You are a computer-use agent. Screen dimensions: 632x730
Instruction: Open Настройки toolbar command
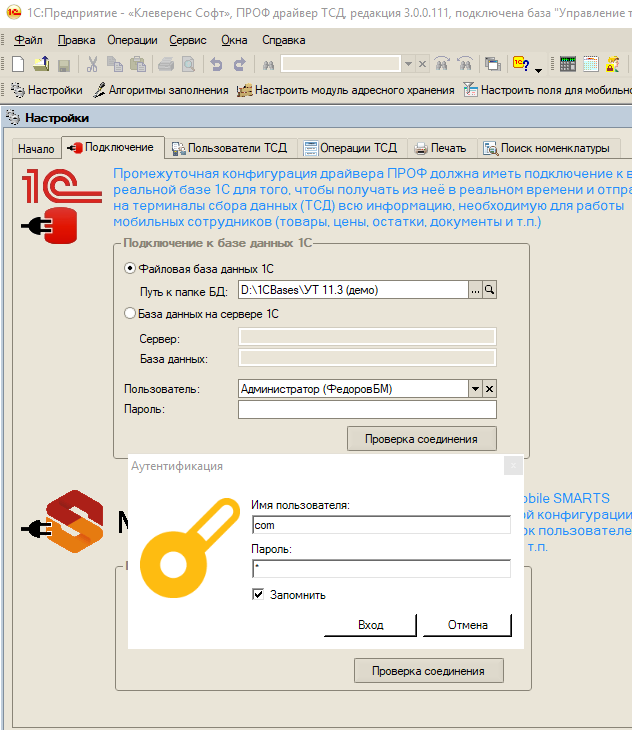(x=47, y=90)
